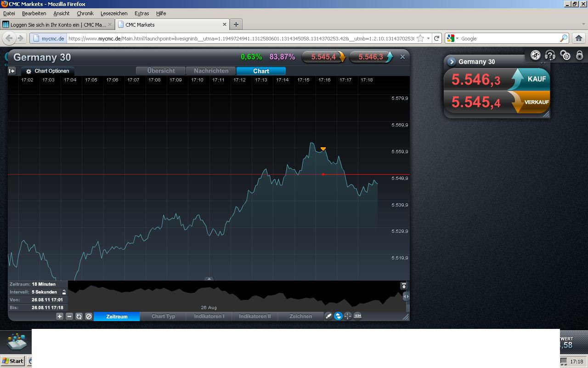Close the CMC Markets browser tab

click(225, 24)
